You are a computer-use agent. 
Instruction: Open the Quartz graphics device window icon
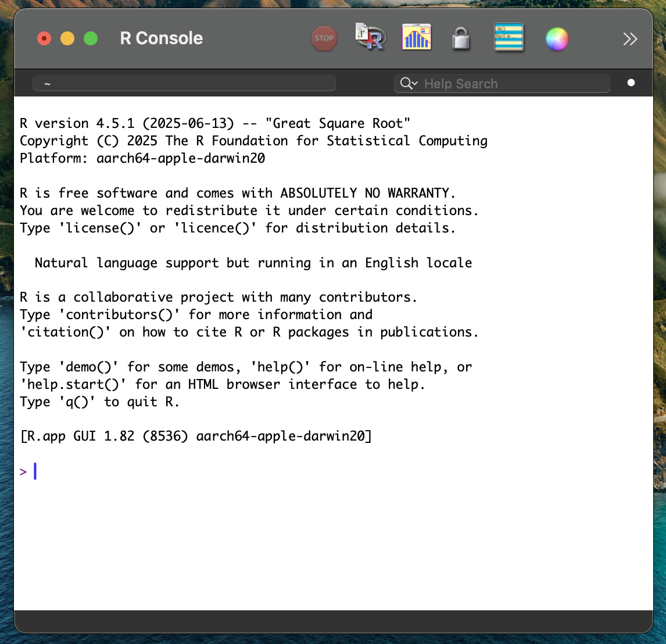417,37
